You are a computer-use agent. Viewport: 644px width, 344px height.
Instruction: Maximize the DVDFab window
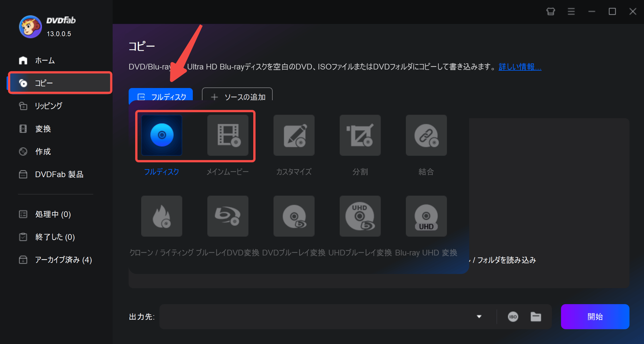pyautogui.click(x=612, y=11)
